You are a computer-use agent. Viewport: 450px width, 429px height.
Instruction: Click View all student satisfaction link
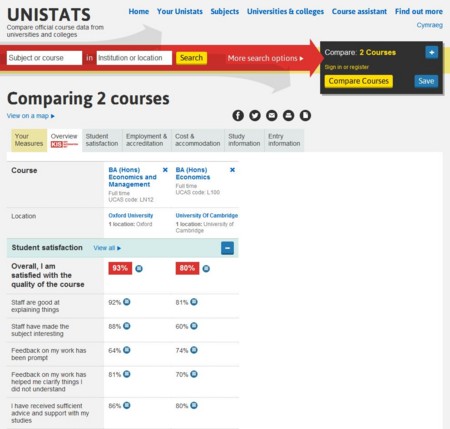point(107,248)
